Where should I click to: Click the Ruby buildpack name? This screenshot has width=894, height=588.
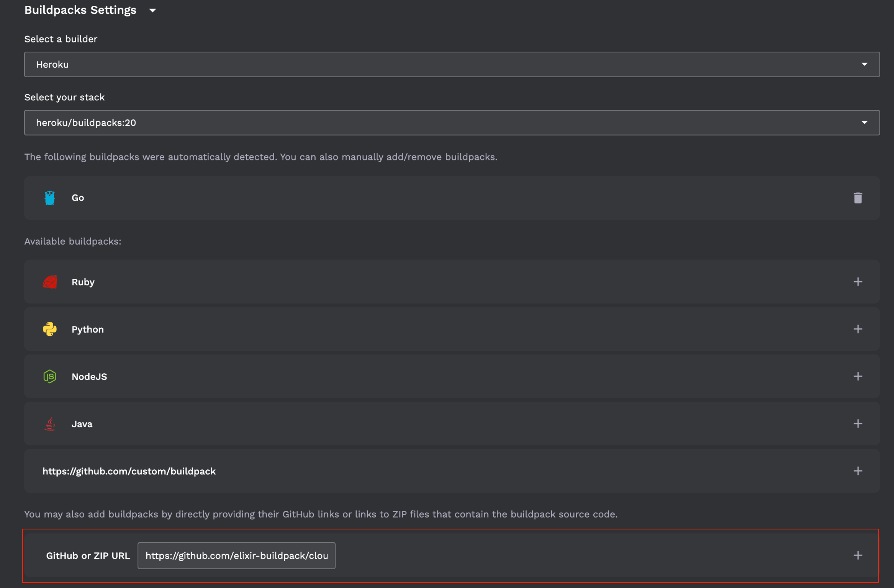83,282
